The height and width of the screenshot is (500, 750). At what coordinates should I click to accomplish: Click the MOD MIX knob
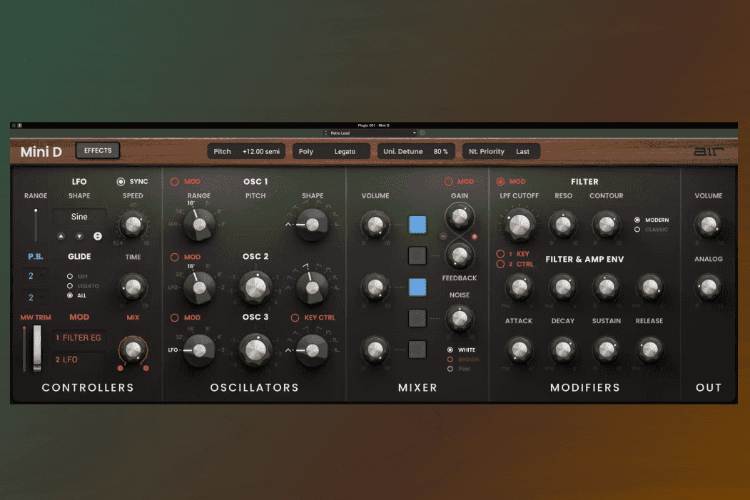point(133,351)
